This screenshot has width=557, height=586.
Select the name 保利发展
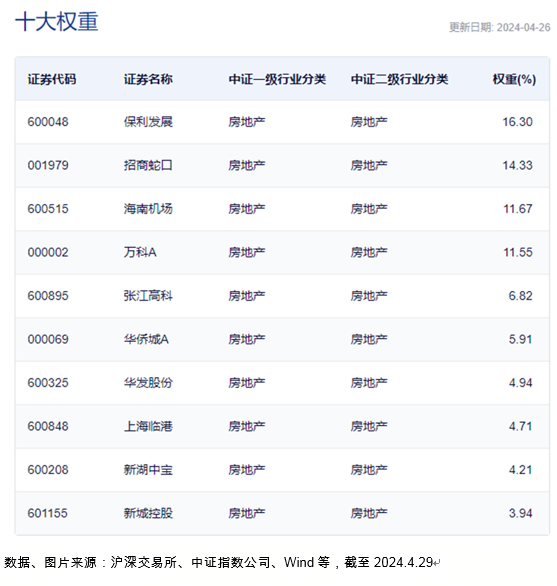[x=148, y=122]
